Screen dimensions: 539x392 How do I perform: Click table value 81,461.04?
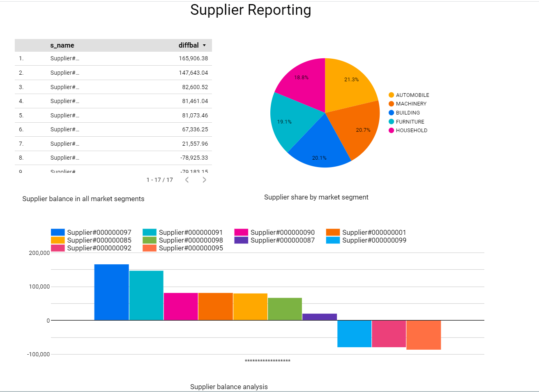click(195, 101)
